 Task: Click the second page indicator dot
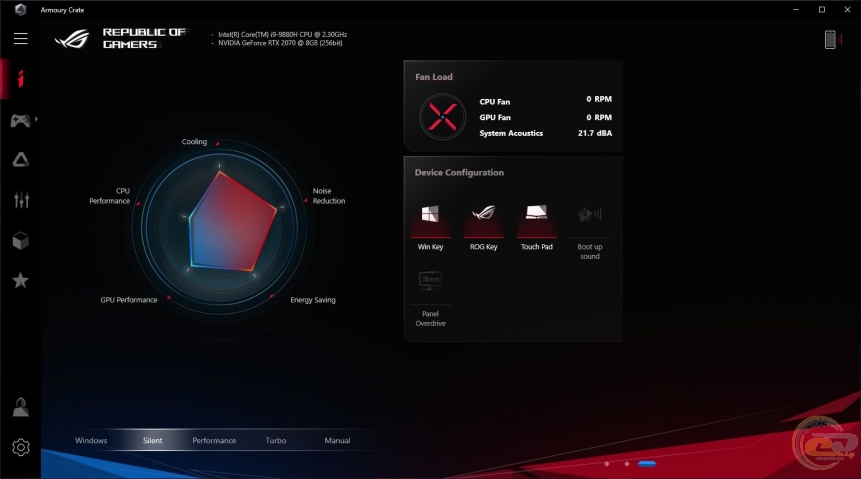click(x=627, y=464)
